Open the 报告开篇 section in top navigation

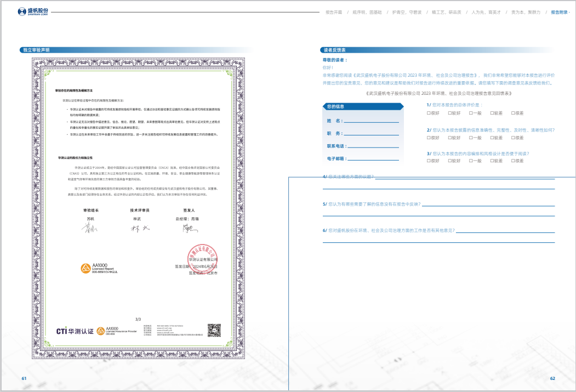[x=333, y=12]
